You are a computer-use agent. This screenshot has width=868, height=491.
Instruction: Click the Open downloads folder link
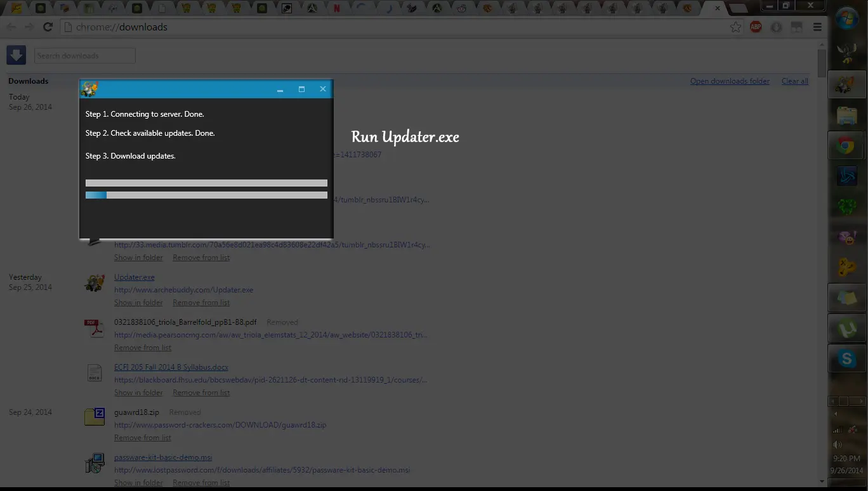[x=730, y=81]
